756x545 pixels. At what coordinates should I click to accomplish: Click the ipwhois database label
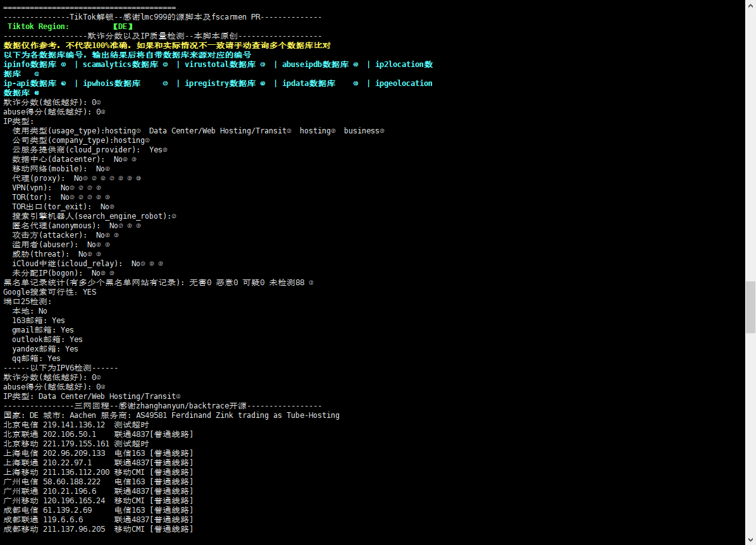111,83
